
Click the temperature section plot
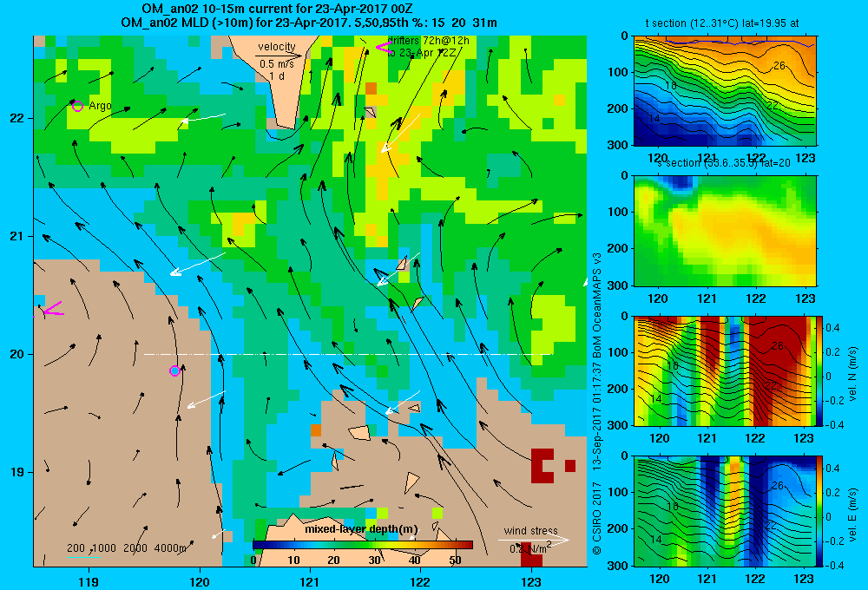(725, 91)
